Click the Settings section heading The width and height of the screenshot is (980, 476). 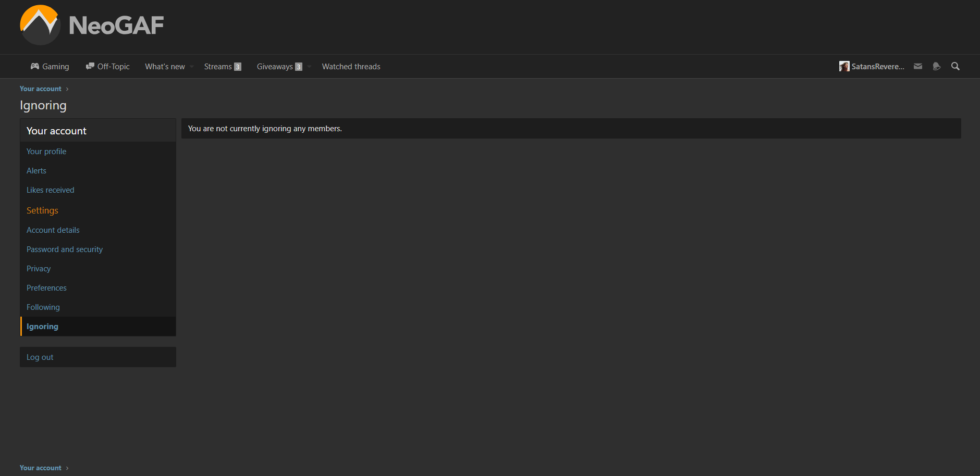click(x=42, y=210)
